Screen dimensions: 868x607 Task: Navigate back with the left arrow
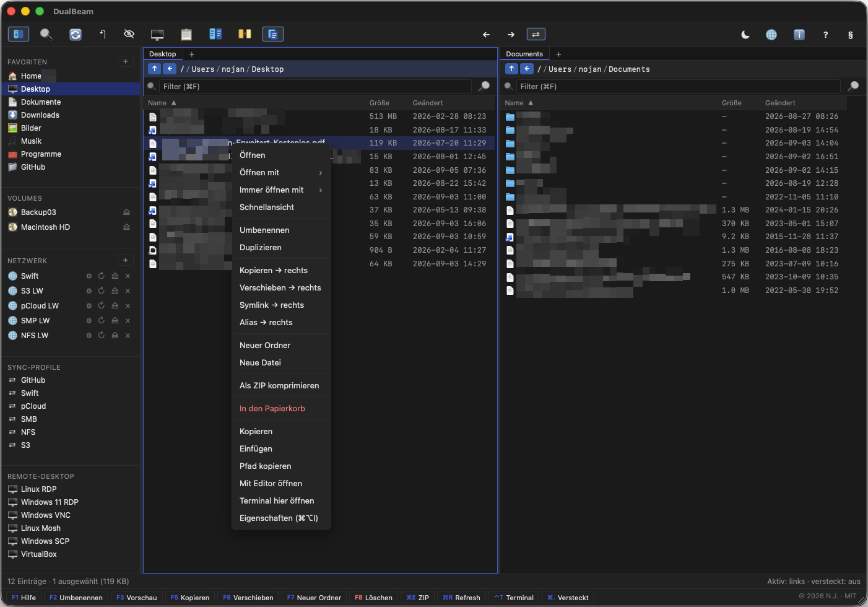pyautogui.click(x=486, y=35)
